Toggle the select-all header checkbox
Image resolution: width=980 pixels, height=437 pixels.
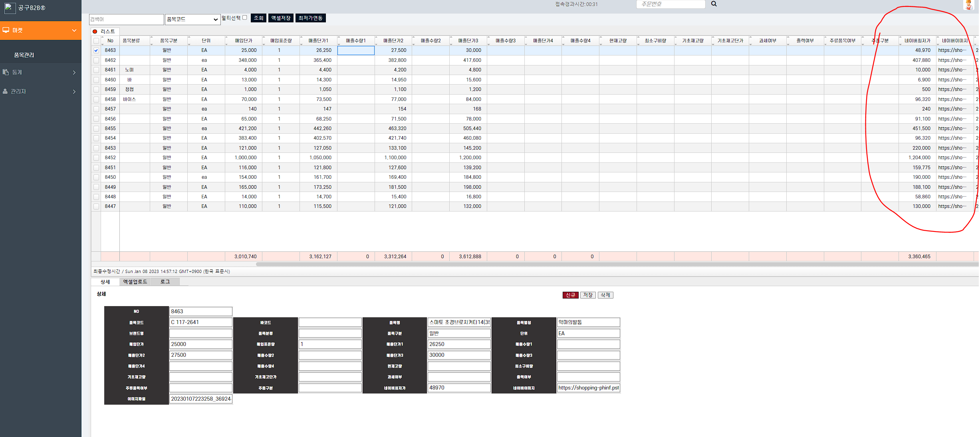coord(96,41)
